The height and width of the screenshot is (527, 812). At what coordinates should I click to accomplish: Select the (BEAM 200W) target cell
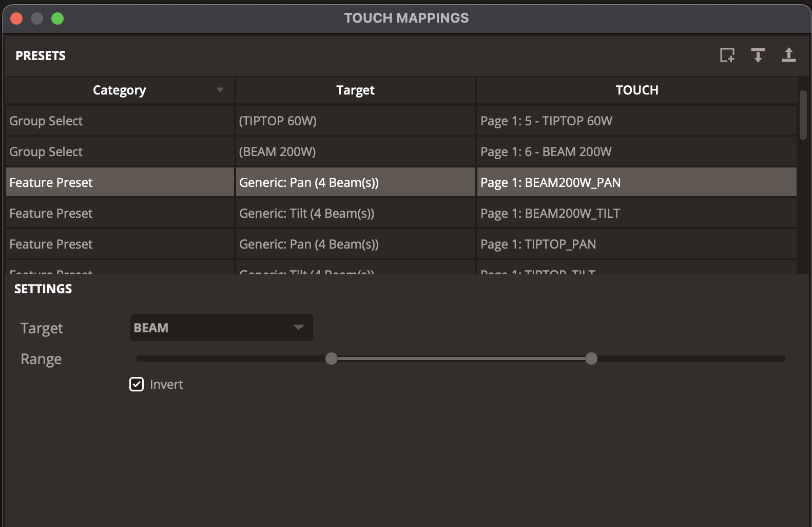click(355, 152)
